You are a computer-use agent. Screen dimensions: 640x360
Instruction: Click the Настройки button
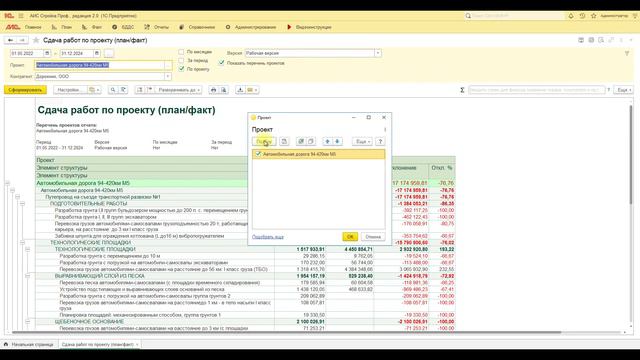coord(71,90)
